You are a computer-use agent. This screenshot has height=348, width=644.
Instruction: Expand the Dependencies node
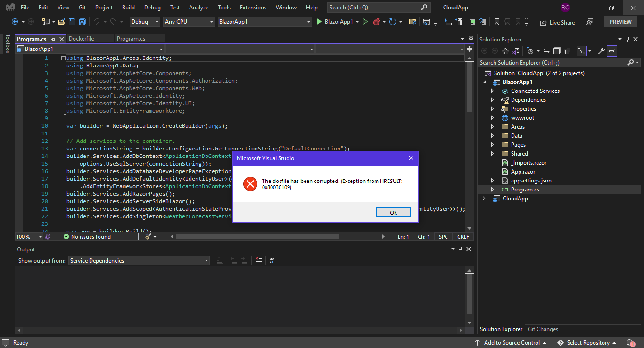(x=493, y=100)
